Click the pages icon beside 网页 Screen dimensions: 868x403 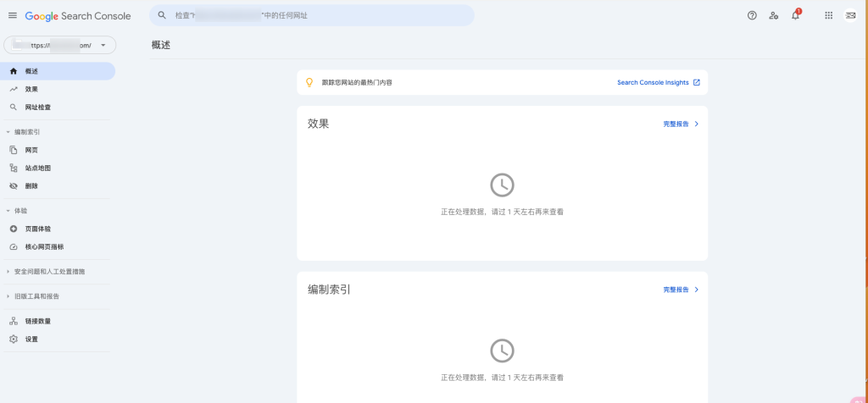(x=14, y=150)
